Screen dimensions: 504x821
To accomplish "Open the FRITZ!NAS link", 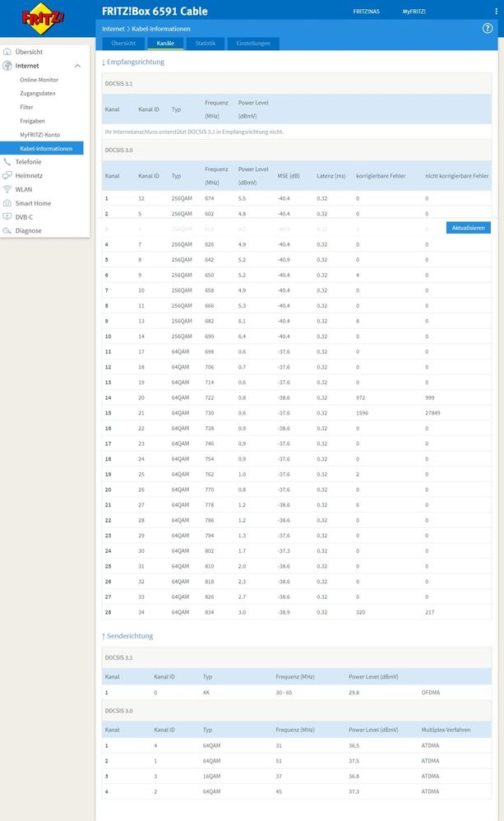I will click(x=367, y=11).
